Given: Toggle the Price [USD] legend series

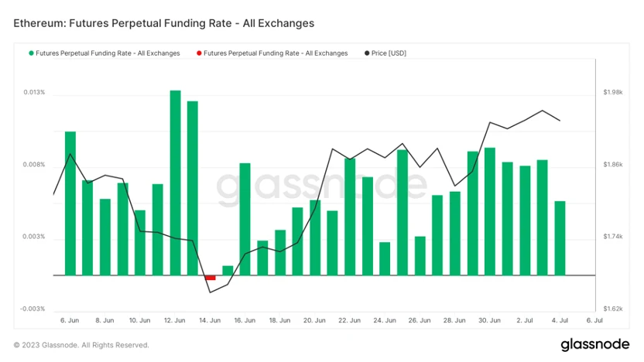Looking at the screenshot, I should (389, 53).
